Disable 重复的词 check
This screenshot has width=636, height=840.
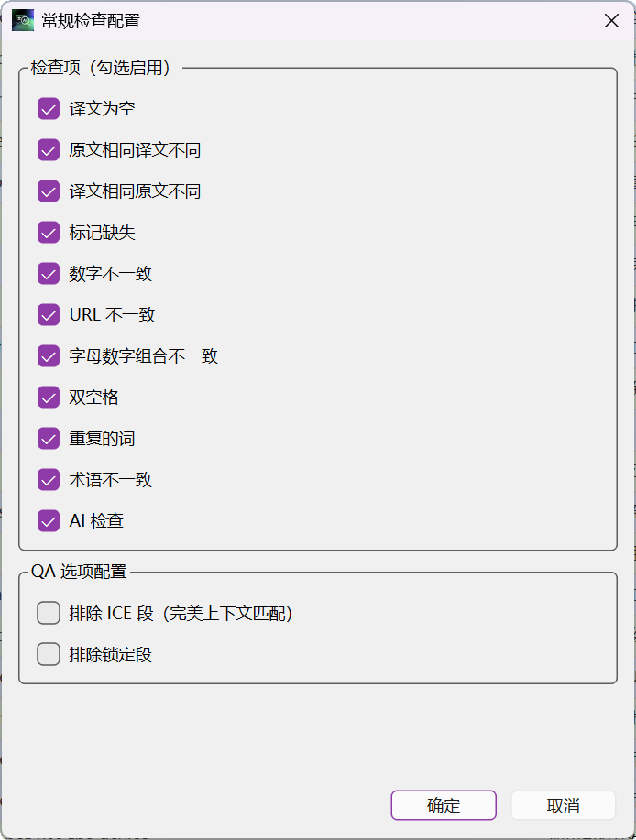pyautogui.click(x=49, y=439)
